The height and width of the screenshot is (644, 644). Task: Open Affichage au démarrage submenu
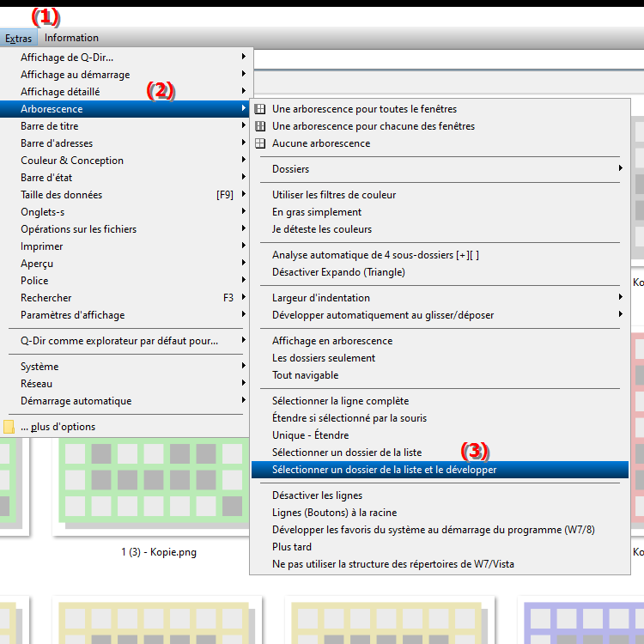point(125,75)
